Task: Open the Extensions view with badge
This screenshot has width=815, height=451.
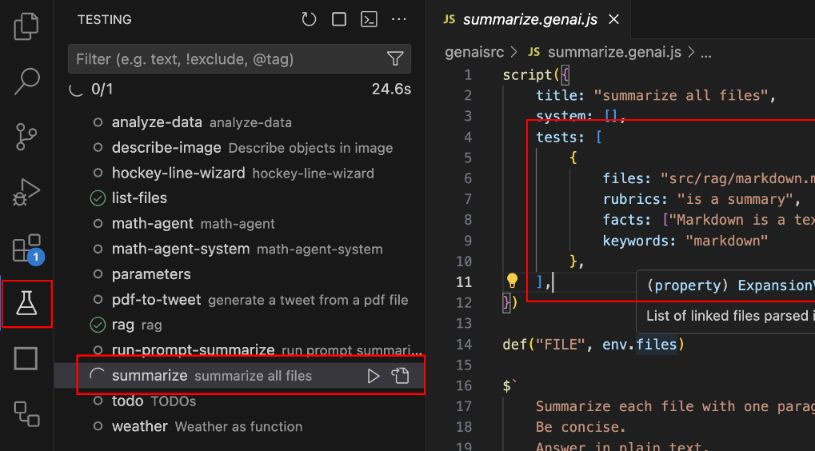Action: (27, 248)
